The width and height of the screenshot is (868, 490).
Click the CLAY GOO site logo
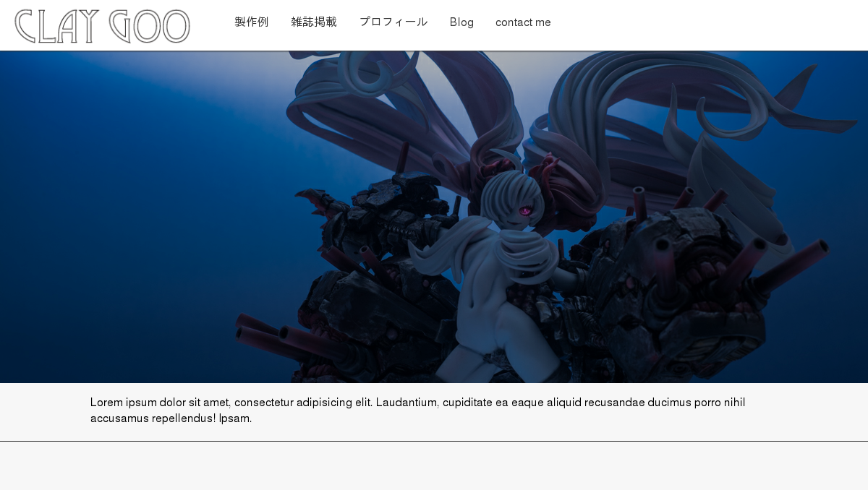(102, 26)
